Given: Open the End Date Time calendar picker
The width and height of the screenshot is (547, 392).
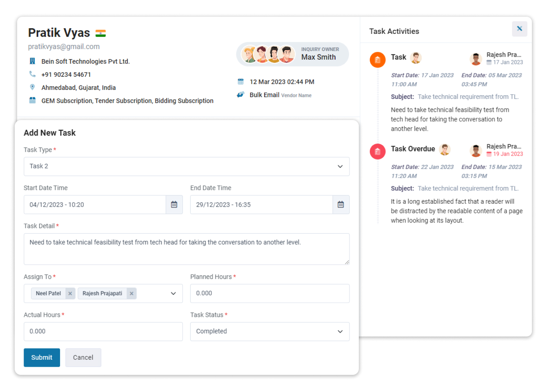Looking at the screenshot, I should click(x=340, y=205).
